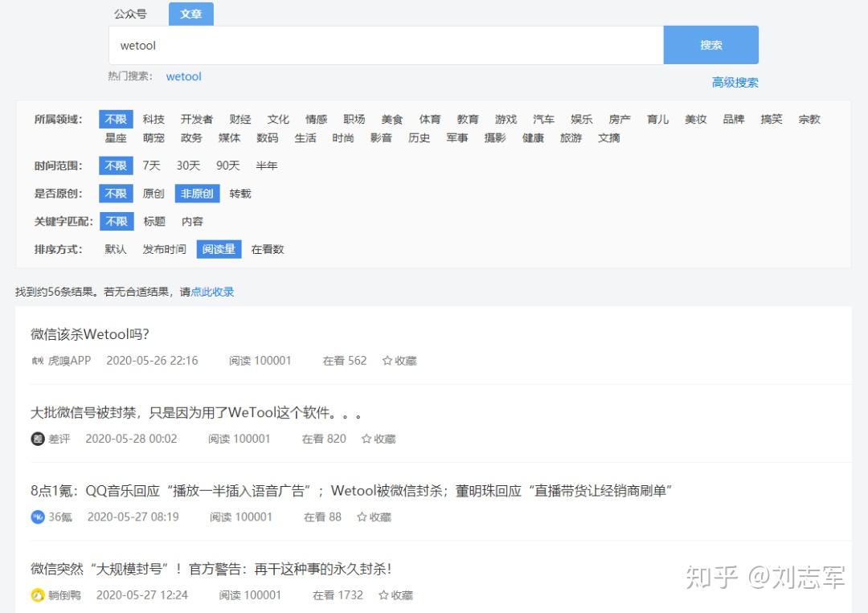Filter by 体育 domain
868x613 pixels.
pos(429,119)
